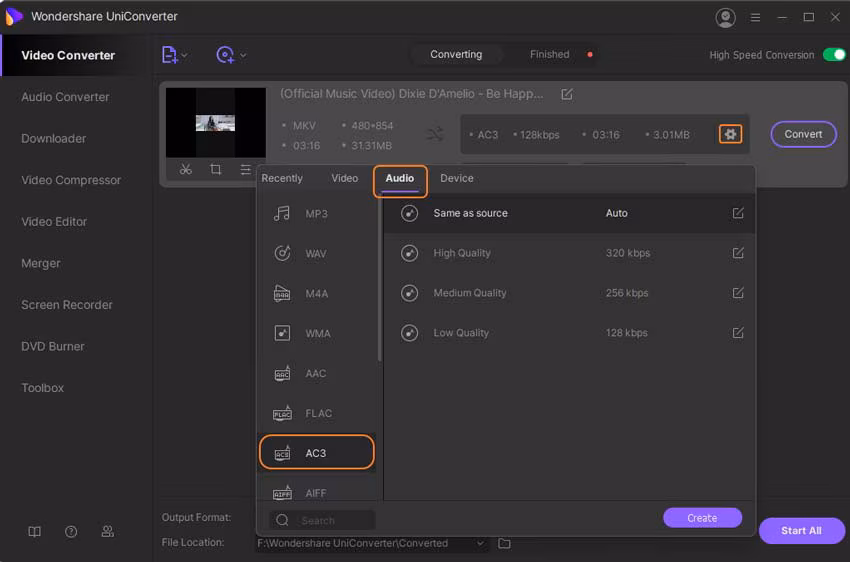
Task: Open the Device format tab
Action: [456, 178]
